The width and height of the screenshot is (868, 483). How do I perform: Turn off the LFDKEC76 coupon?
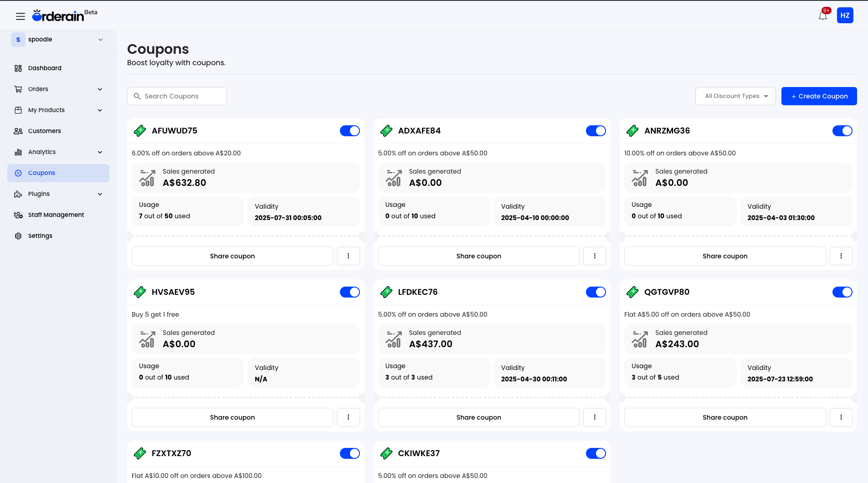tap(596, 292)
